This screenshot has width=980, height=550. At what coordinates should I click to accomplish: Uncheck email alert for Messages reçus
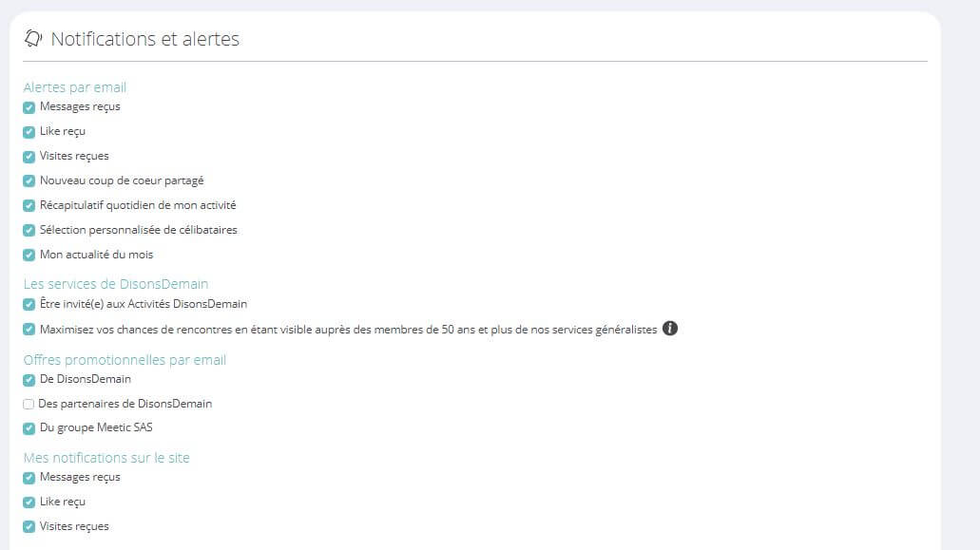coord(29,107)
